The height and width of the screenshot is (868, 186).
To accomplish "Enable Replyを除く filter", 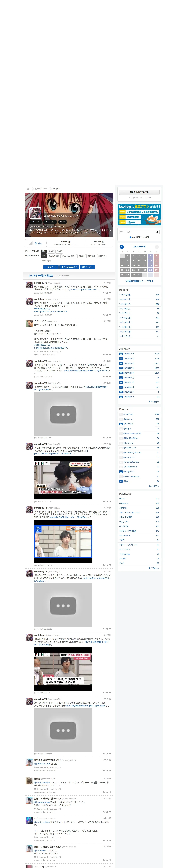I will (54, 256).
